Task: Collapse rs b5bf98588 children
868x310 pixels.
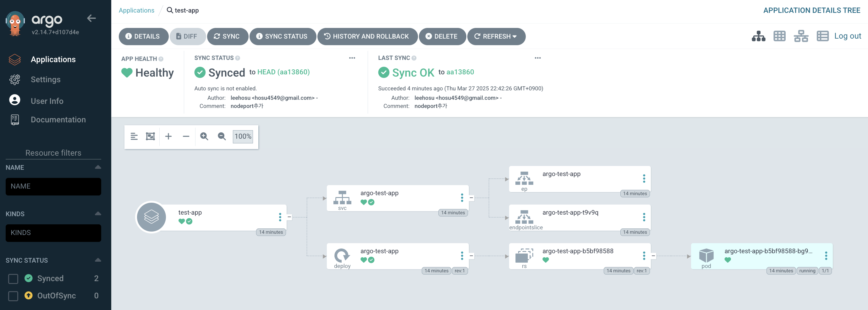Action: point(653,256)
